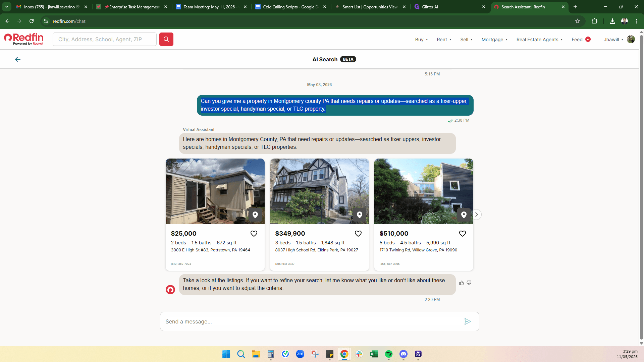The width and height of the screenshot is (644, 362).
Task: Send the chat message
Action: pyautogui.click(x=468, y=321)
